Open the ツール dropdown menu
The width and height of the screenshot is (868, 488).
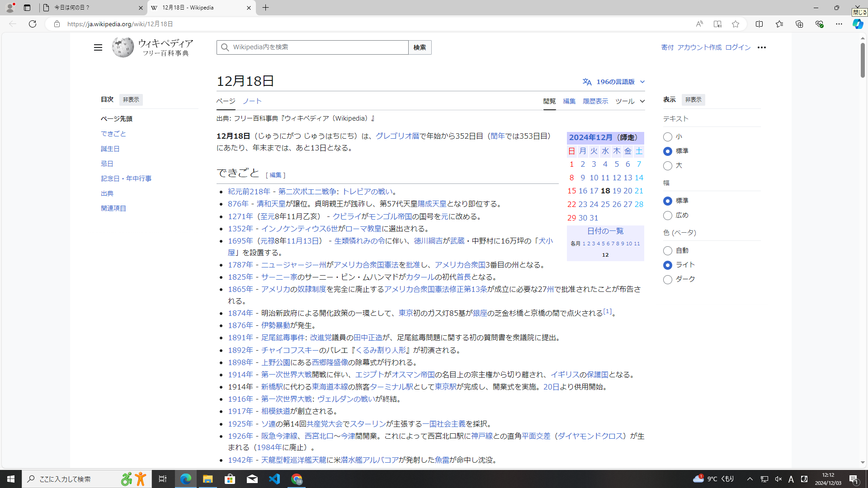625,101
